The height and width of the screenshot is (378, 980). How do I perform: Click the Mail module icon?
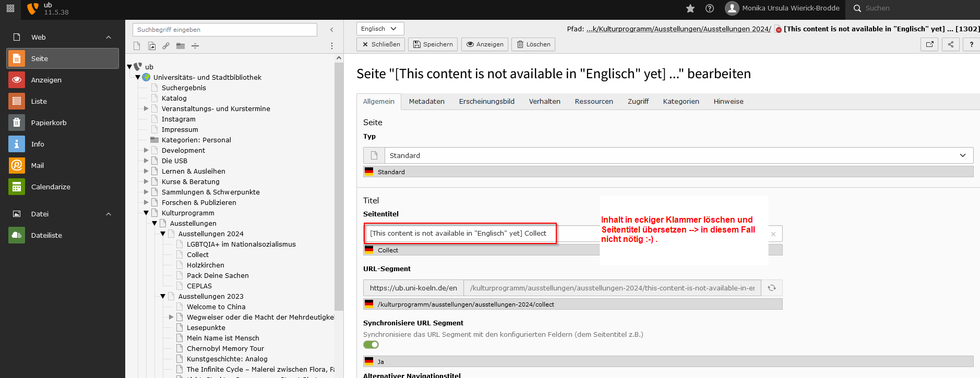point(17,165)
